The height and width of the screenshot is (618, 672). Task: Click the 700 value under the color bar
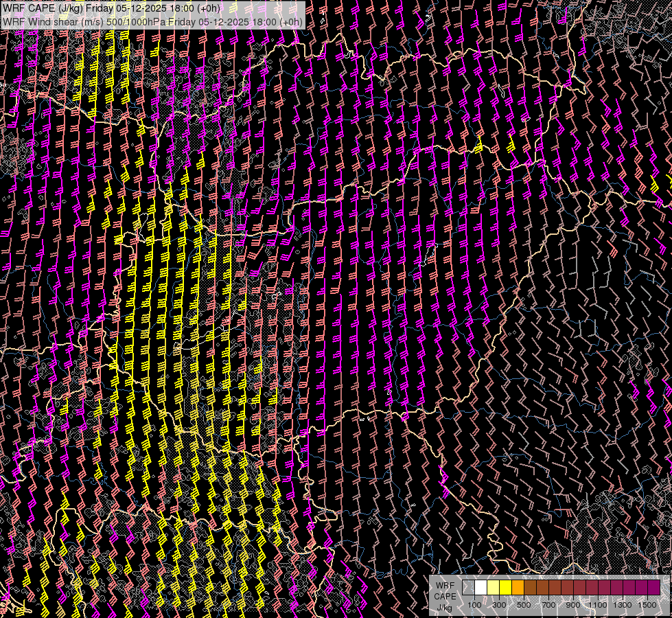tap(548, 605)
